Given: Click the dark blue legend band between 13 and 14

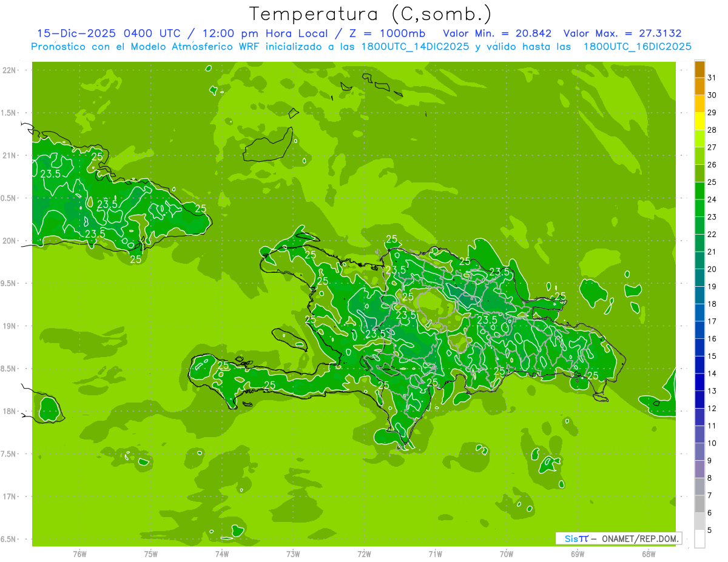Looking at the screenshot, I should click(x=699, y=382).
